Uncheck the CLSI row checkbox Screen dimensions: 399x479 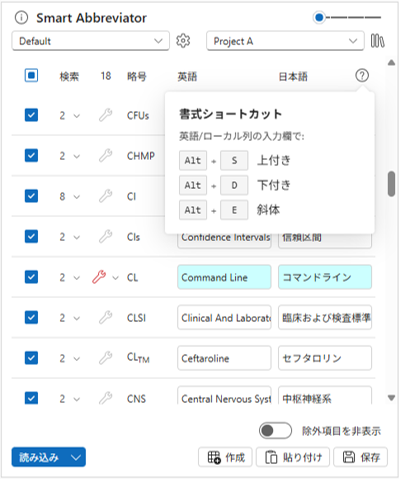pos(31,318)
